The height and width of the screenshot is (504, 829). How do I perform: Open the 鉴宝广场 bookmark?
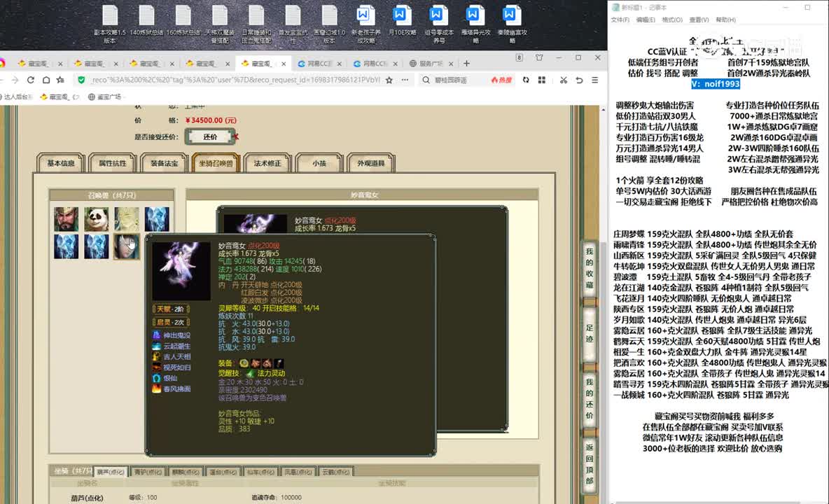tap(105, 97)
